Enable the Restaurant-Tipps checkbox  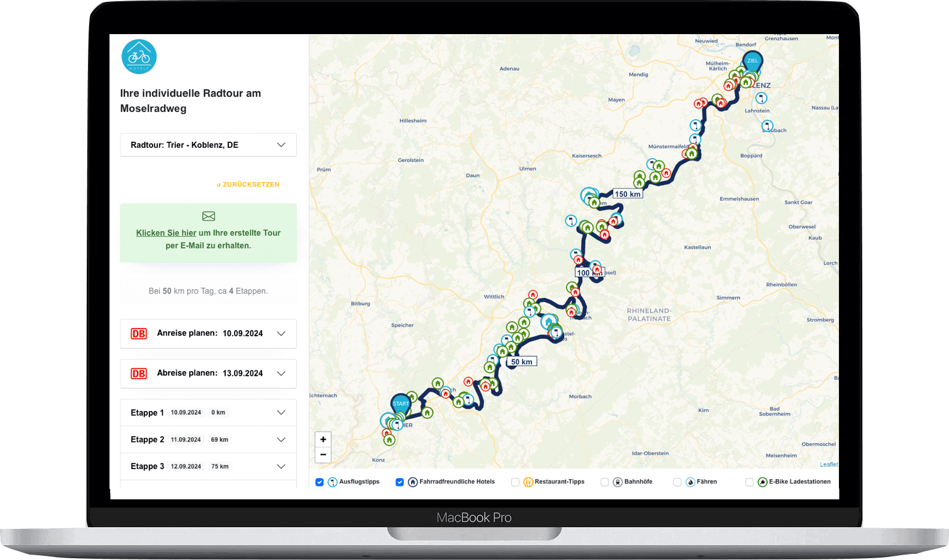pyautogui.click(x=515, y=482)
